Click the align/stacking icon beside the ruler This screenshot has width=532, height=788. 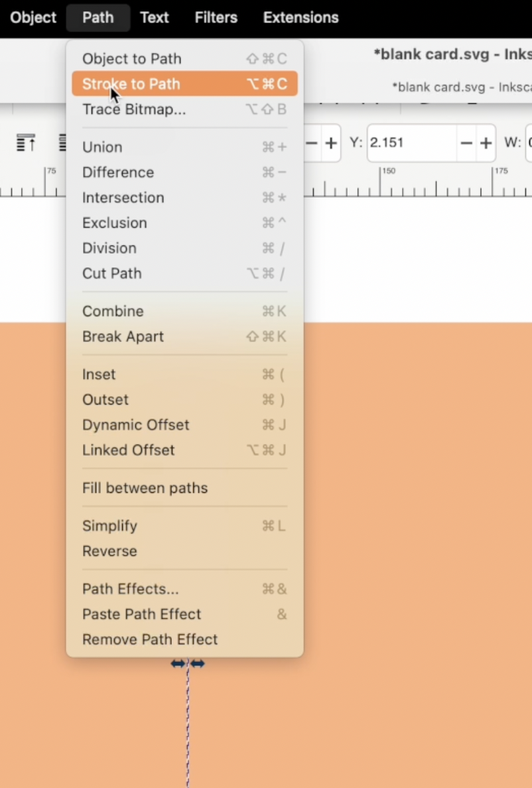coord(63,142)
